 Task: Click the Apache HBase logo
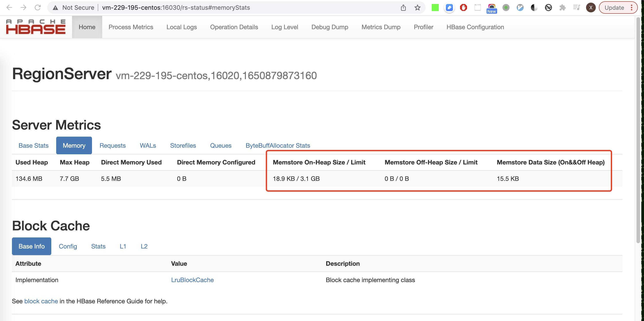click(36, 27)
